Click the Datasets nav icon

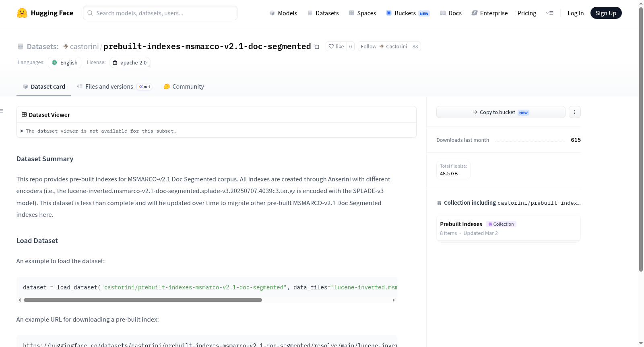pyautogui.click(x=310, y=13)
